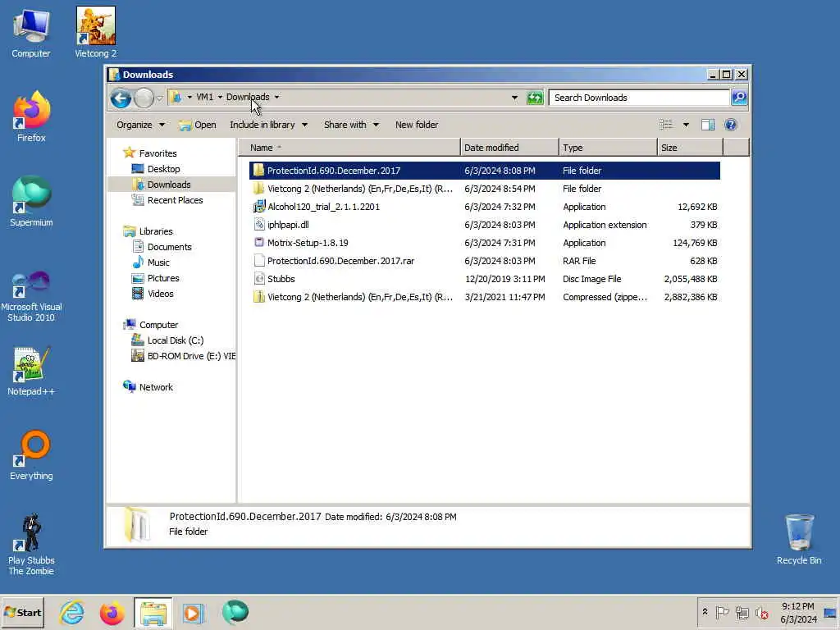Open the Organize menu
The width and height of the screenshot is (840, 630).
point(140,125)
